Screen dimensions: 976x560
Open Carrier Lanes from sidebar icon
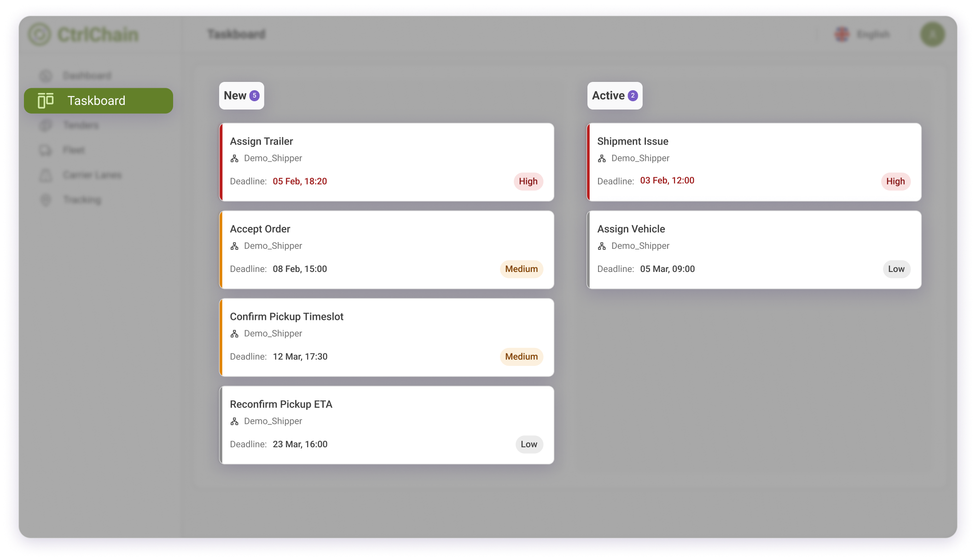click(x=47, y=175)
